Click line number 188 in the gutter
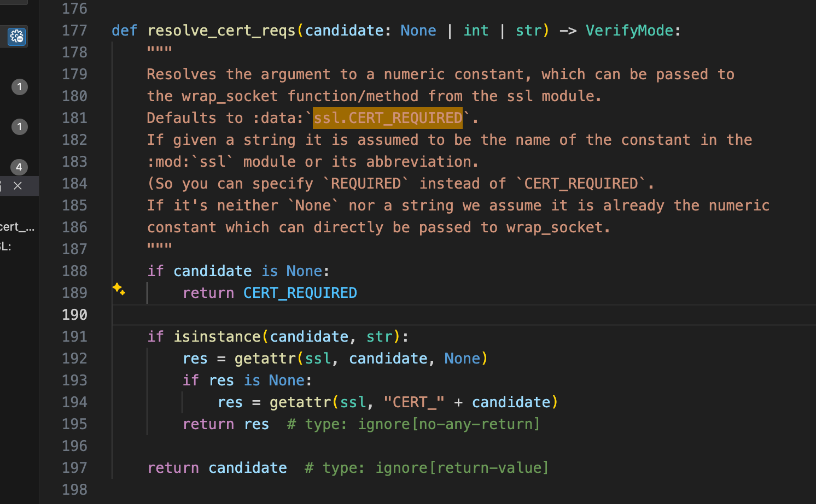Image resolution: width=816 pixels, height=504 pixels. click(x=74, y=271)
